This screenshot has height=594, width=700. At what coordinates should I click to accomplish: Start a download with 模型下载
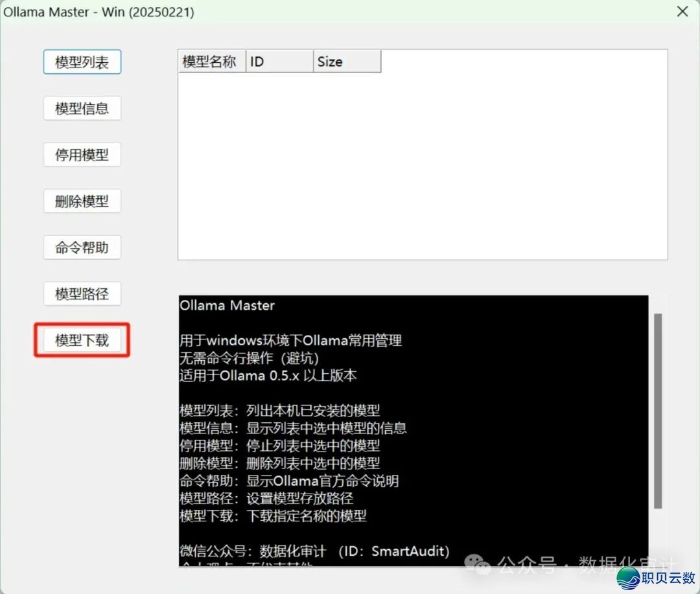click(82, 340)
